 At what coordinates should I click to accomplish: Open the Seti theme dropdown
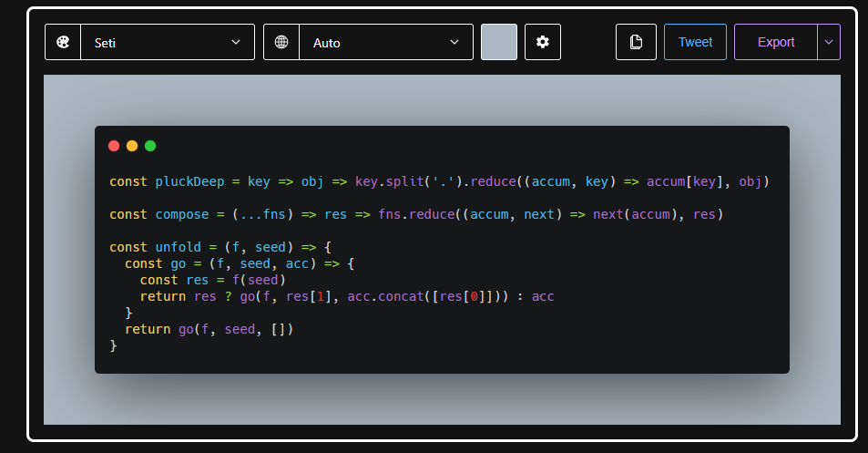click(x=168, y=42)
